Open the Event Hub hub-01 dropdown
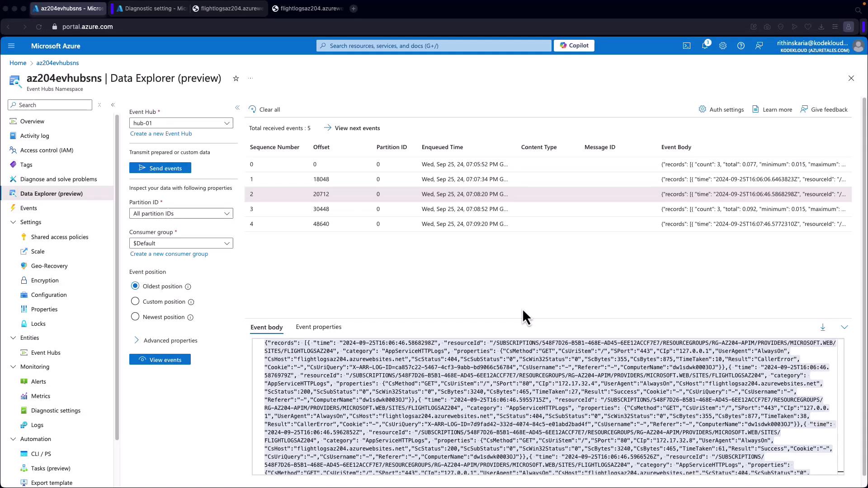The height and width of the screenshot is (488, 868). (181, 123)
